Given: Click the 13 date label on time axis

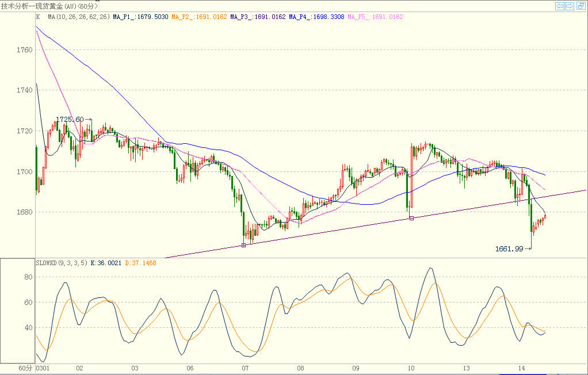Looking at the screenshot, I should pyautogui.click(x=467, y=368).
